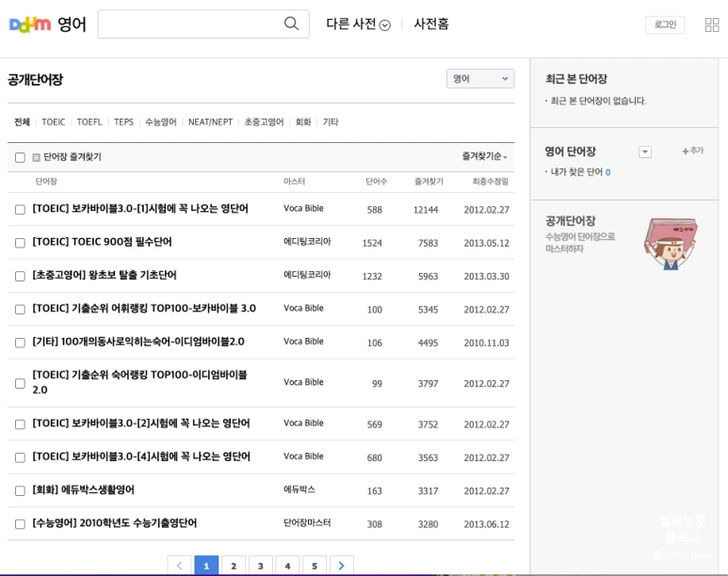The width and height of the screenshot is (728, 576).
Task: Select the TOEIC category tab
Action: click(54, 122)
